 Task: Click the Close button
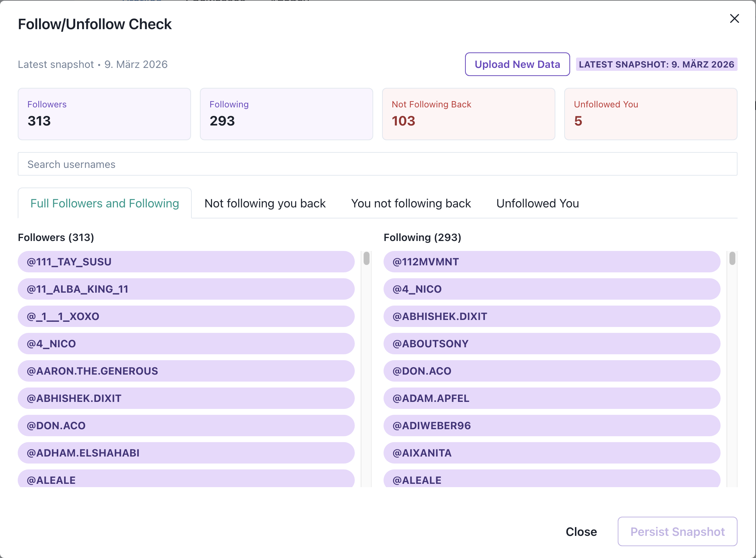coord(581,531)
